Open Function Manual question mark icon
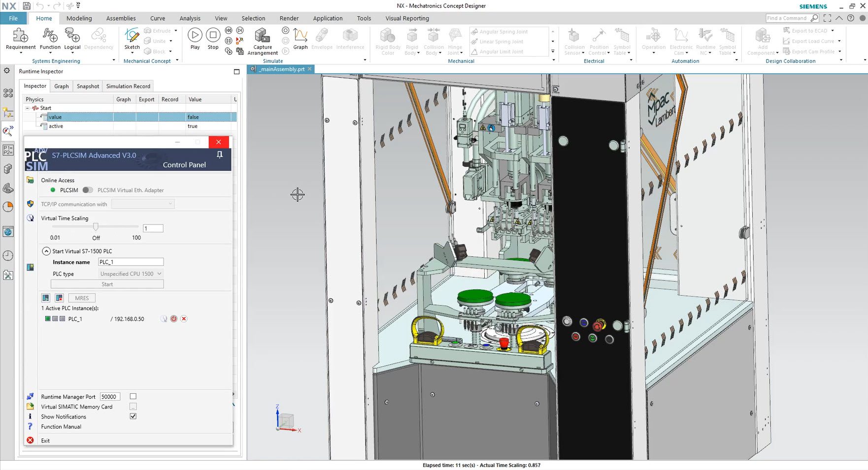The height and width of the screenshot is (470, 868). click(x=30, y=426)
